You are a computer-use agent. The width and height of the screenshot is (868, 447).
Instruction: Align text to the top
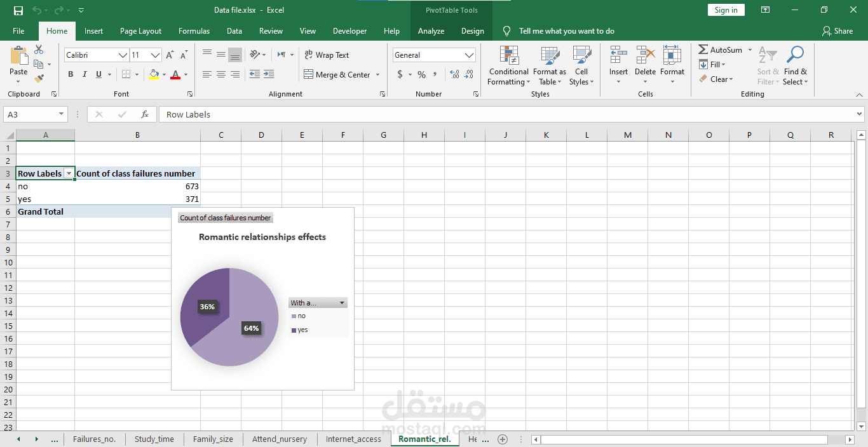[207, 55]
